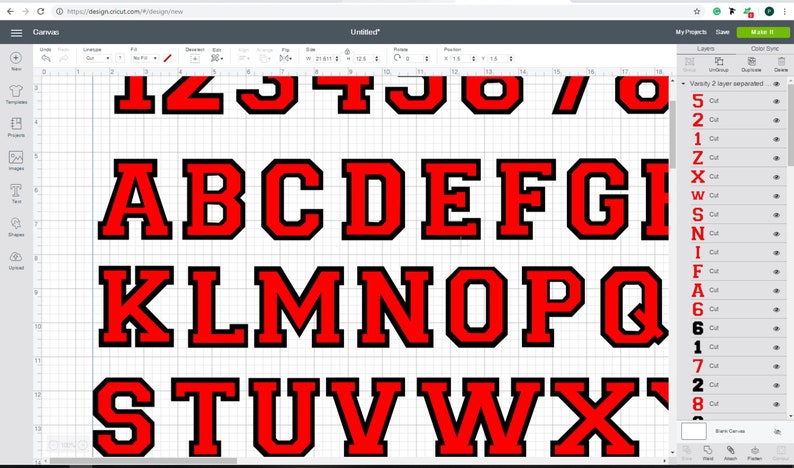Viewport: 794px width, 468px height.
Task: Click the Canvas header label
Action: (x=46, y=32)
